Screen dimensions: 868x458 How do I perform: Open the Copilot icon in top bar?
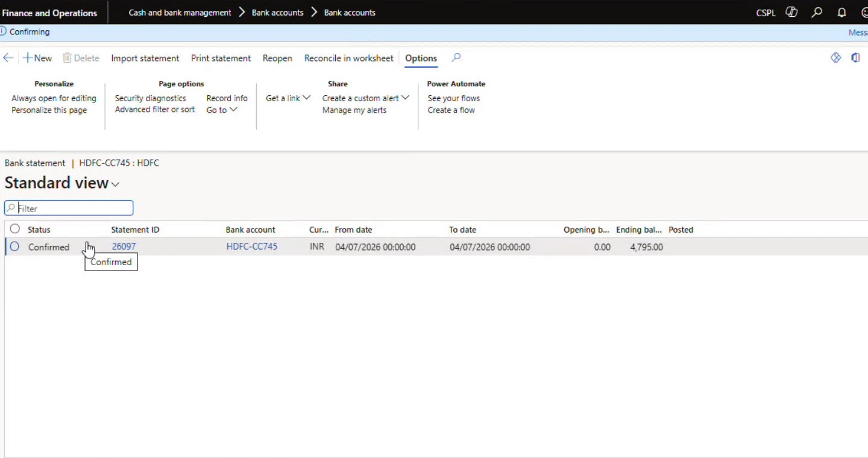pos(791,12)
